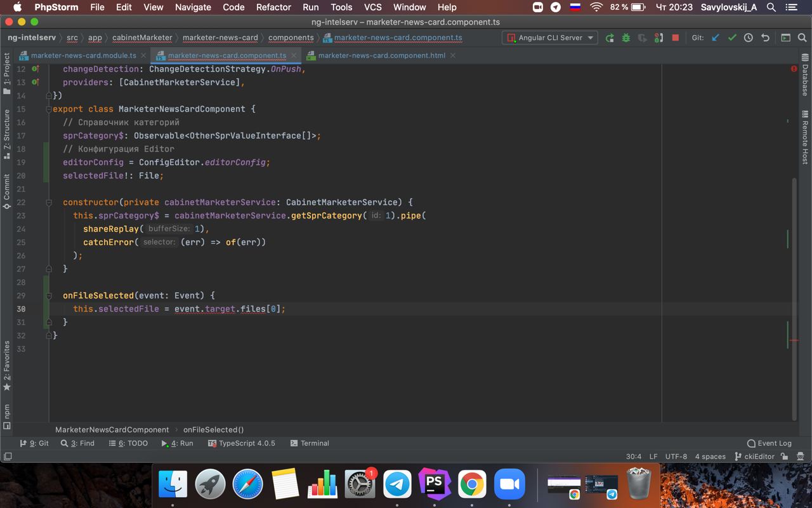Open the Structure tool window

click(x=7, y=133)
